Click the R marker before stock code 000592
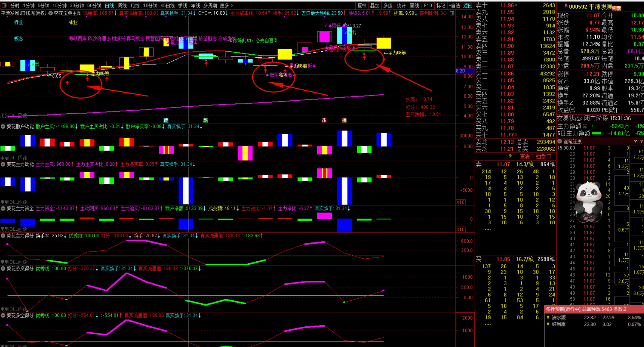 tap(566, 6)
